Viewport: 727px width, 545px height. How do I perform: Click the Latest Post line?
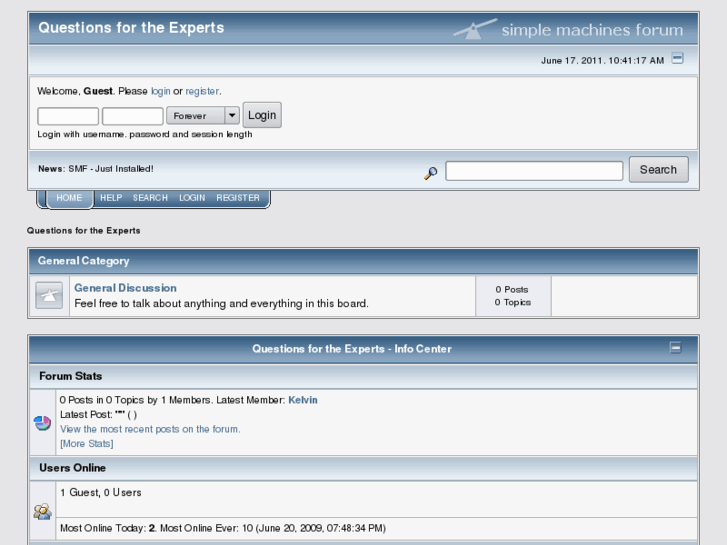pyautogui.click(x=98, y=415)
